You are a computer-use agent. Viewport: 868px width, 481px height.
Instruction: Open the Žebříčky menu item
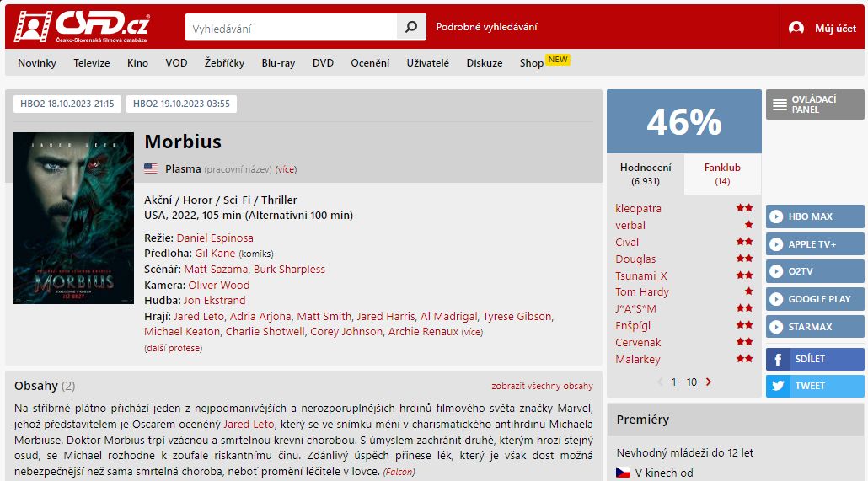coord(224,63)
